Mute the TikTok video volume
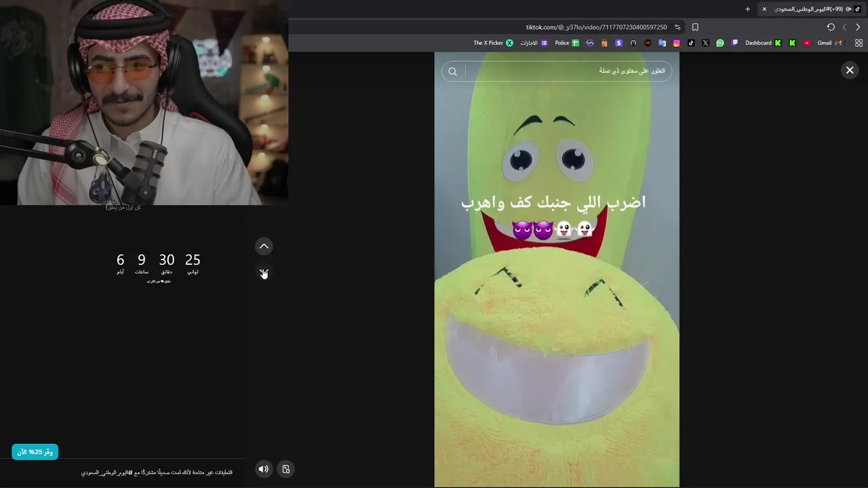 pyautogui.click(x=264, y=469)
